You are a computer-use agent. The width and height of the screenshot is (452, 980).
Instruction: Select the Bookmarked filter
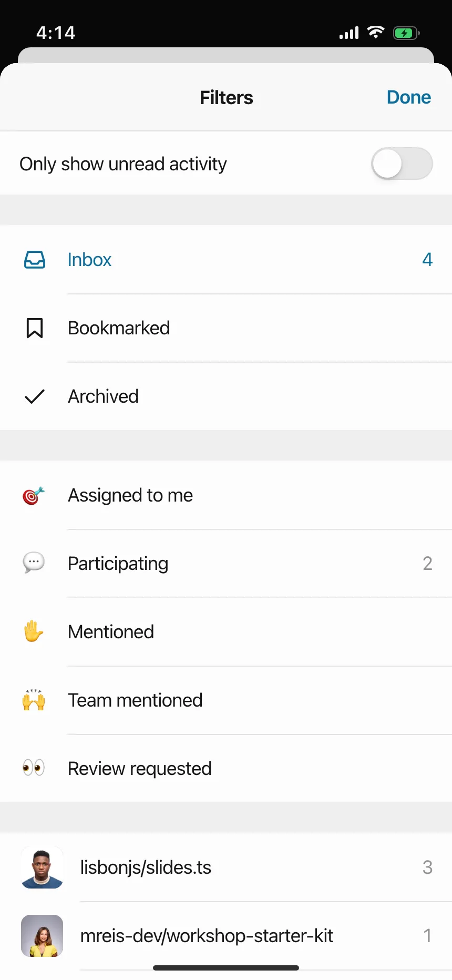[226, 328]
